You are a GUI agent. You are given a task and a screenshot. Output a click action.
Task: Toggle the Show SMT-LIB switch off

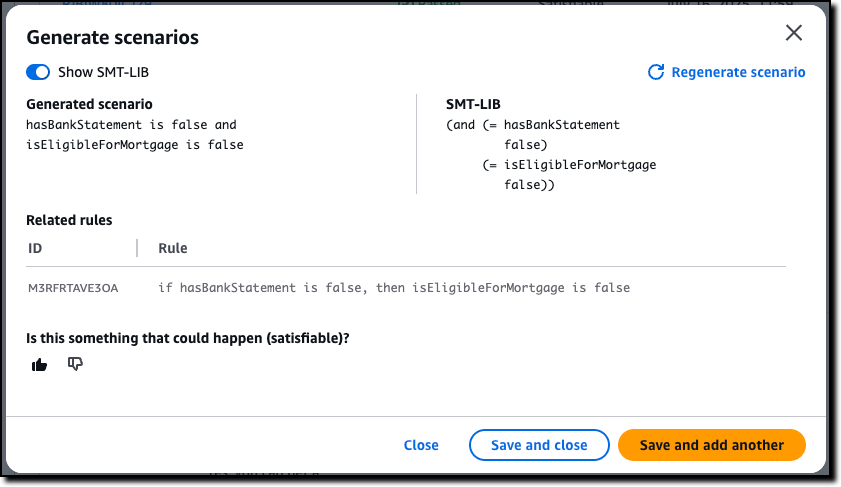pos(38,72)
